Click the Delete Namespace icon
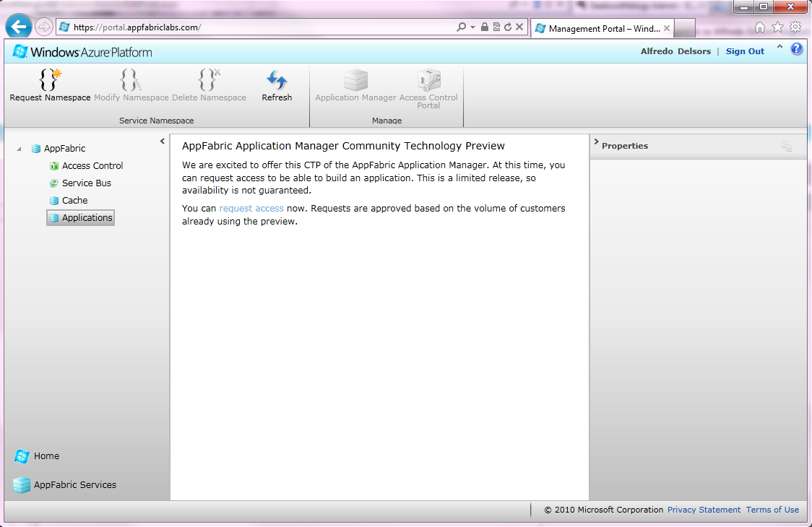 [209, 79]
